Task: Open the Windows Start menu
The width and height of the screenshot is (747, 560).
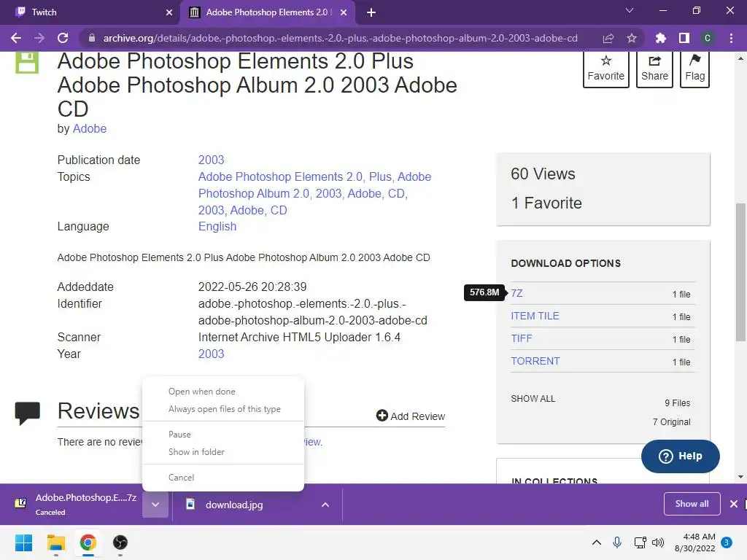Action: 24,542
